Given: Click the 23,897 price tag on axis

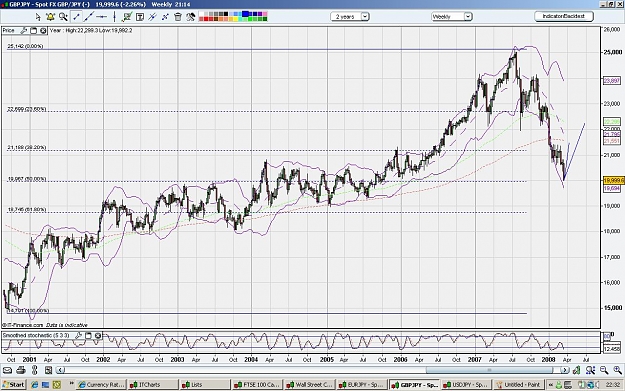Looking at the screenshot, I should 612,81.
